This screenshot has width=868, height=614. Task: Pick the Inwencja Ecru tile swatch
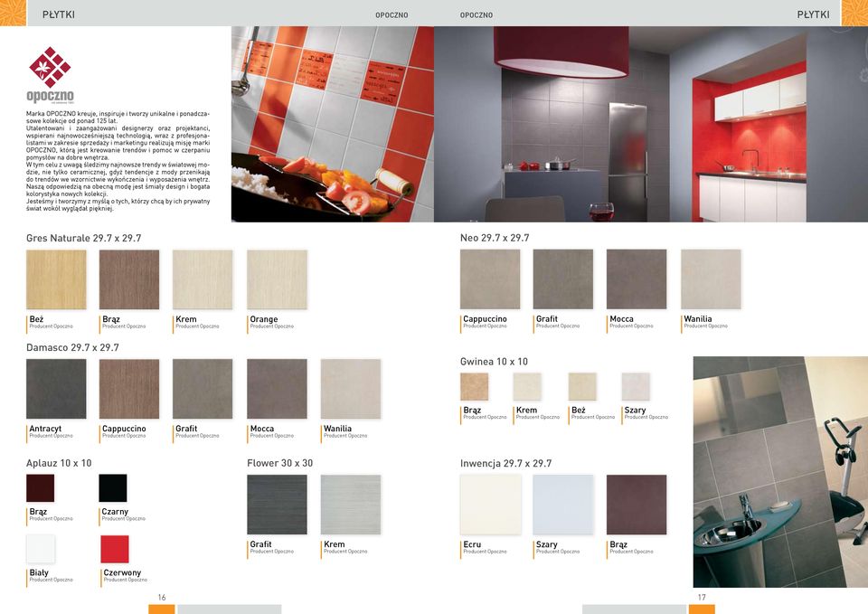(x=490, y=505)
